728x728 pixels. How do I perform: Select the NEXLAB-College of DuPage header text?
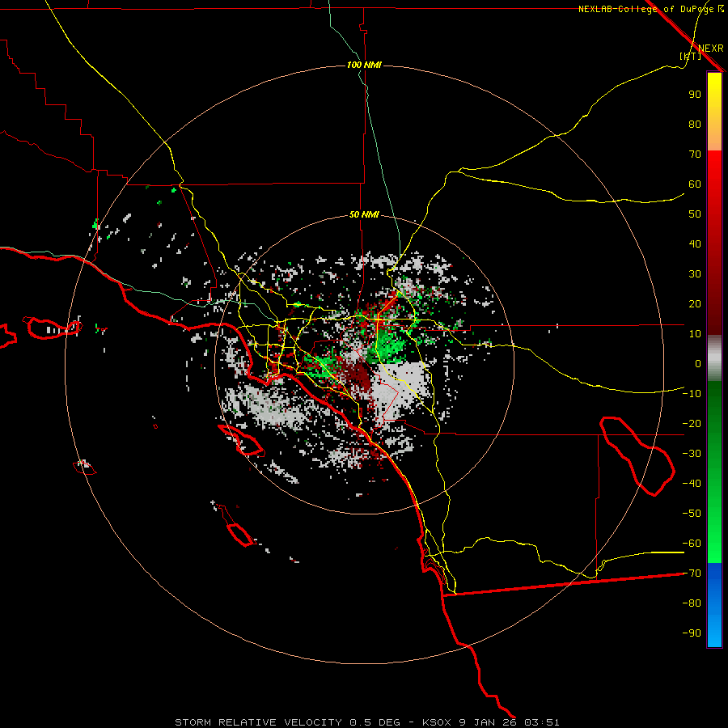tap(651, 9)
